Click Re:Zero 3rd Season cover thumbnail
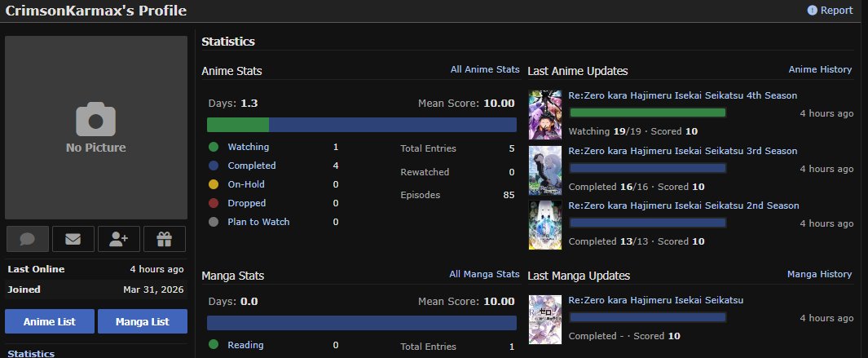The height and width of the screenshot is (358, 868). coord(545,170)
